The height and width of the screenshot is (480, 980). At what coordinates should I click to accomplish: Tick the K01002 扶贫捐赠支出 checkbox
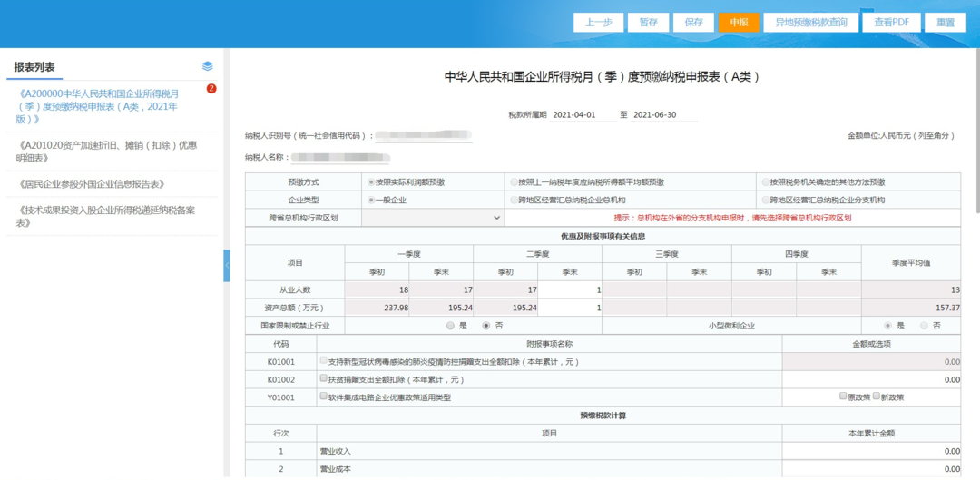323,378
